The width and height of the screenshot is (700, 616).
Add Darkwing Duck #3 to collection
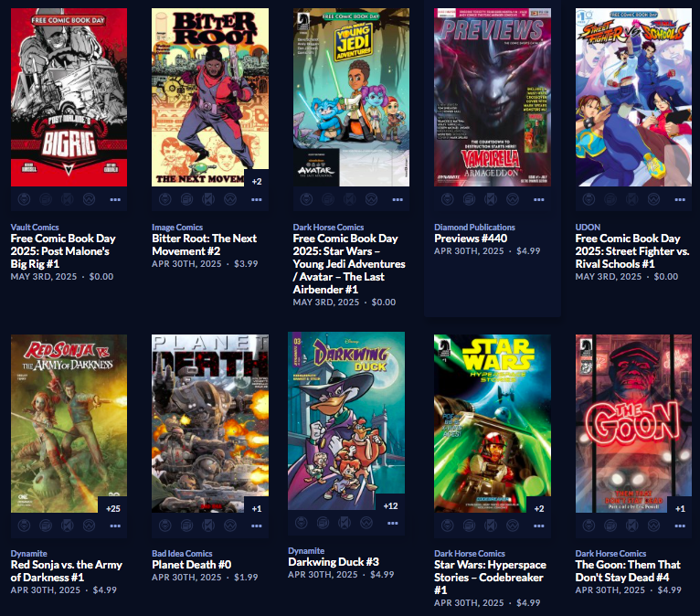click(323, 523)
